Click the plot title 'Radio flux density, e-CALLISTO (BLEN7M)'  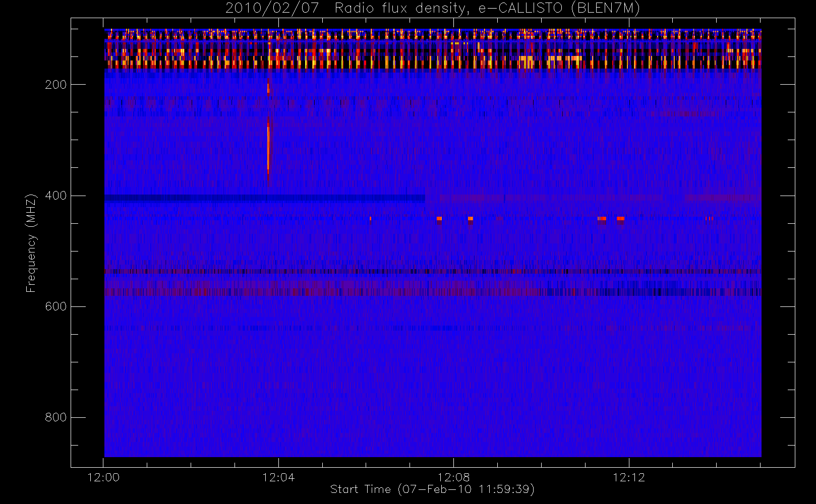(x=487, y=9)
